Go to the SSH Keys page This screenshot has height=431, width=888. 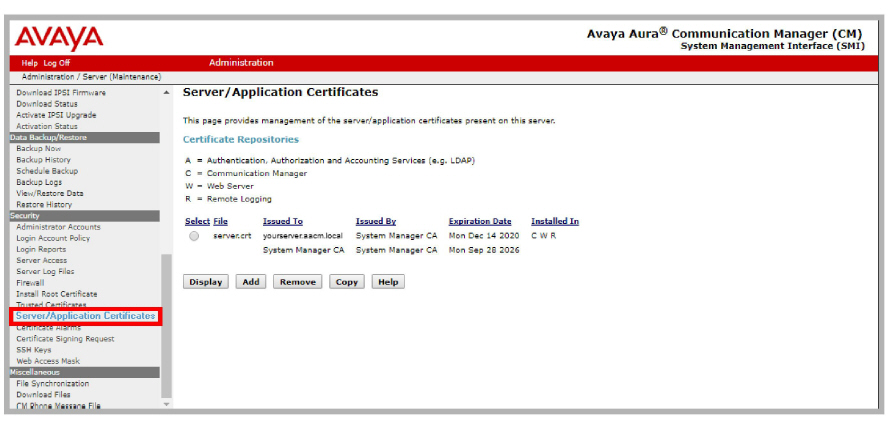34,350
